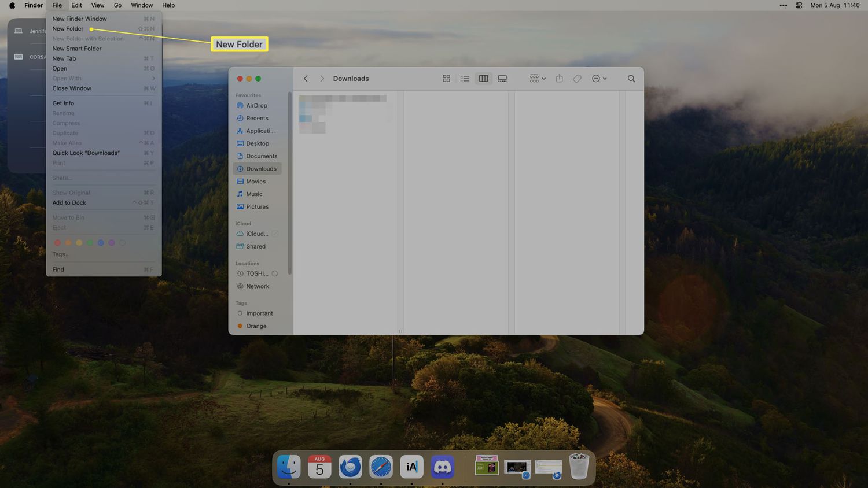The image size is (868, 488).
Task: Click the Share icon in Finder toolbar
Action: (559, 79)
